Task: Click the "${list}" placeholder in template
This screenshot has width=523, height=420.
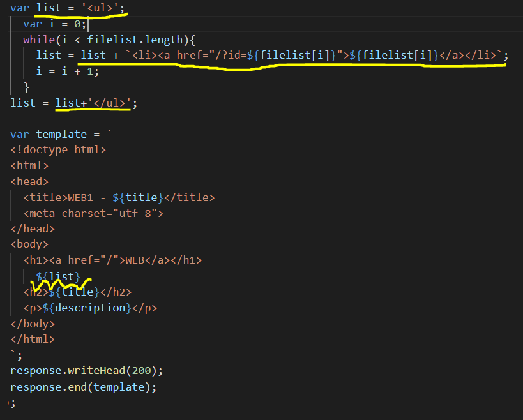Action: point(58,276)
